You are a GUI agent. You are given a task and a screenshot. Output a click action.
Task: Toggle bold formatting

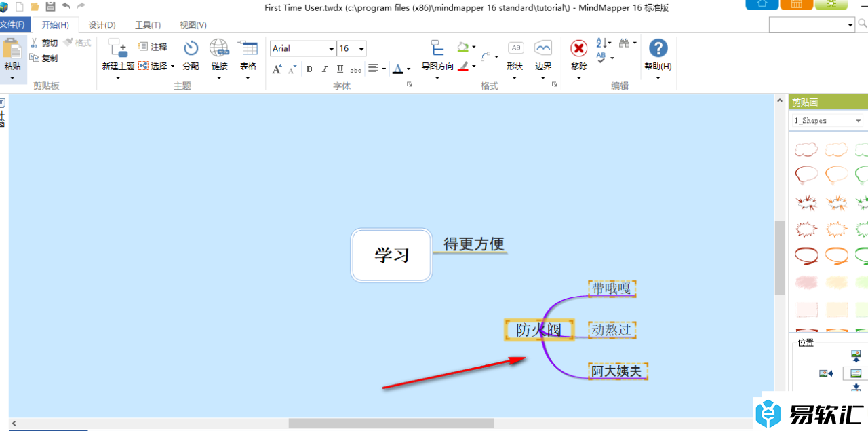click(309, 69)
